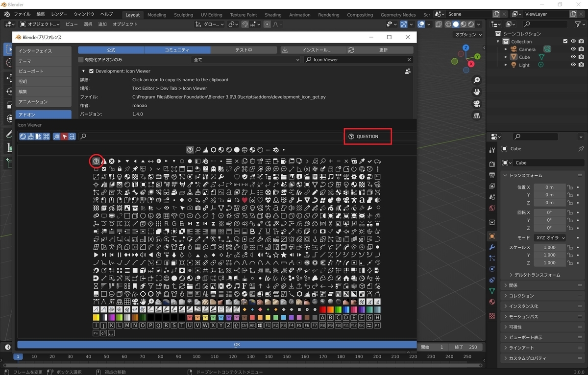Screen dimensions: 588x375
Task: Open the Tool properties tab
Action: point(492,150)
